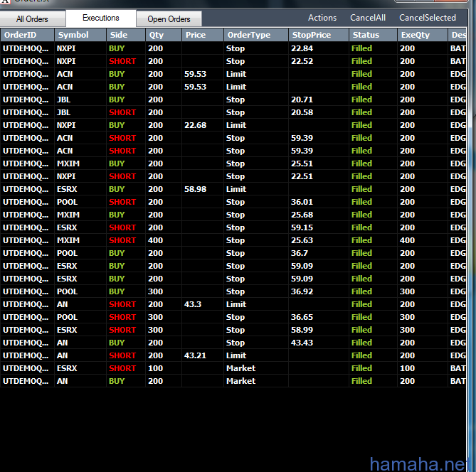This screenshot has height=472, width=476.
Task: Sort by the Side column header
Action: (126, 35)
